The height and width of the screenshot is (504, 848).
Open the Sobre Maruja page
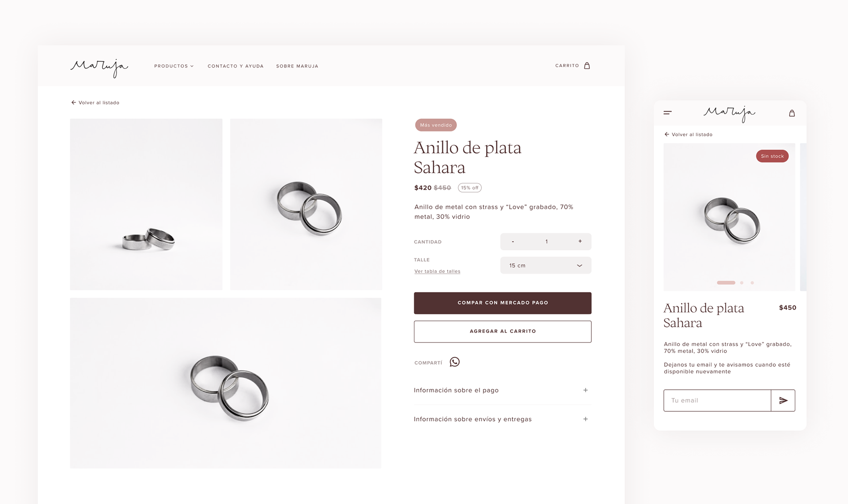coord(297,66)
